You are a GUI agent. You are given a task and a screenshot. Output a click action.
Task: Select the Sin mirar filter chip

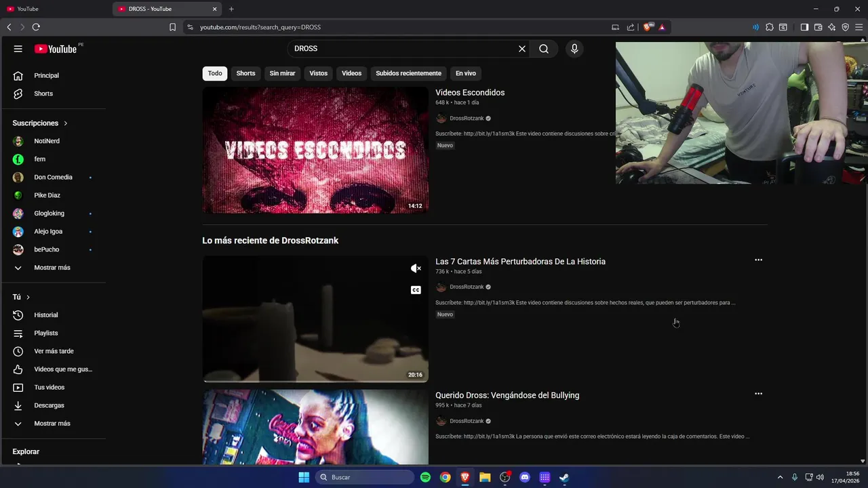coord(282,73)
